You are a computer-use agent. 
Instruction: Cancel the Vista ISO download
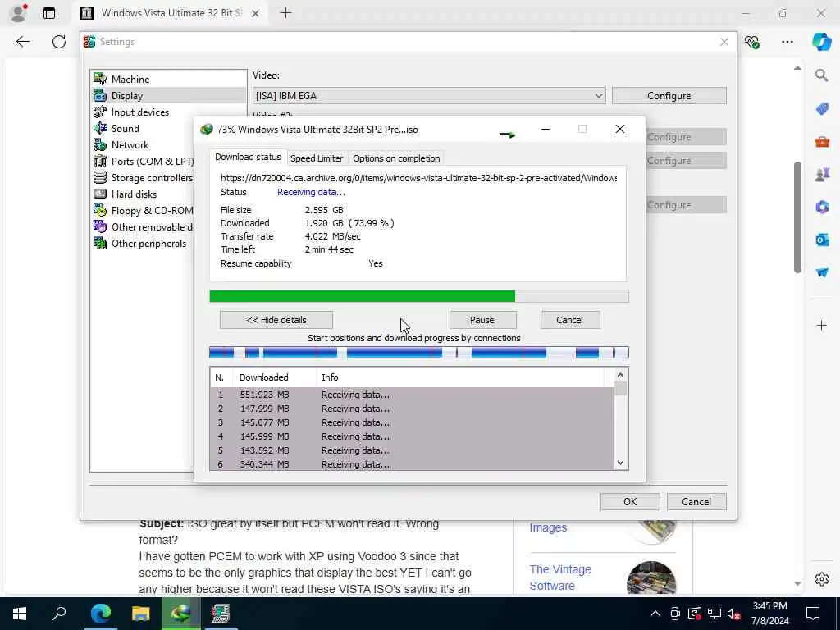point(570,320)
